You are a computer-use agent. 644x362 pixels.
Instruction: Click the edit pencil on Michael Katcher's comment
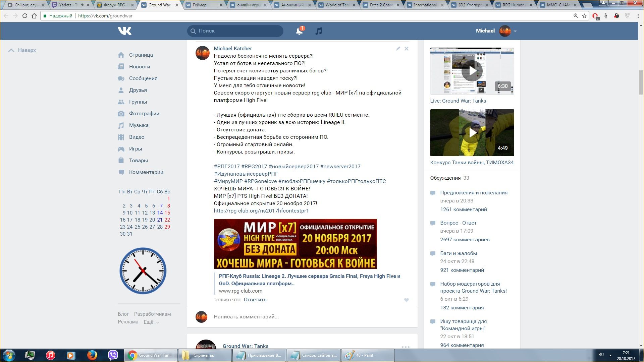398,49
